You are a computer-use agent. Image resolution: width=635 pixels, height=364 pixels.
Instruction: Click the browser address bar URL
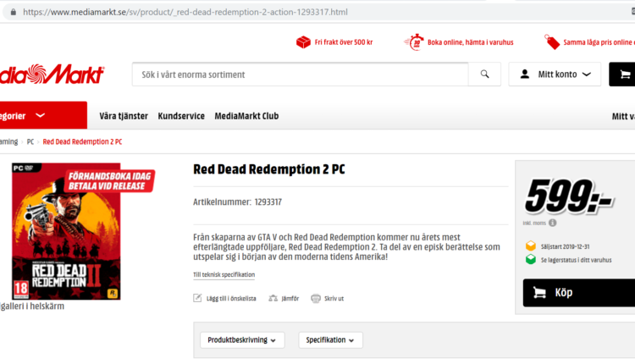coord(185,12)
